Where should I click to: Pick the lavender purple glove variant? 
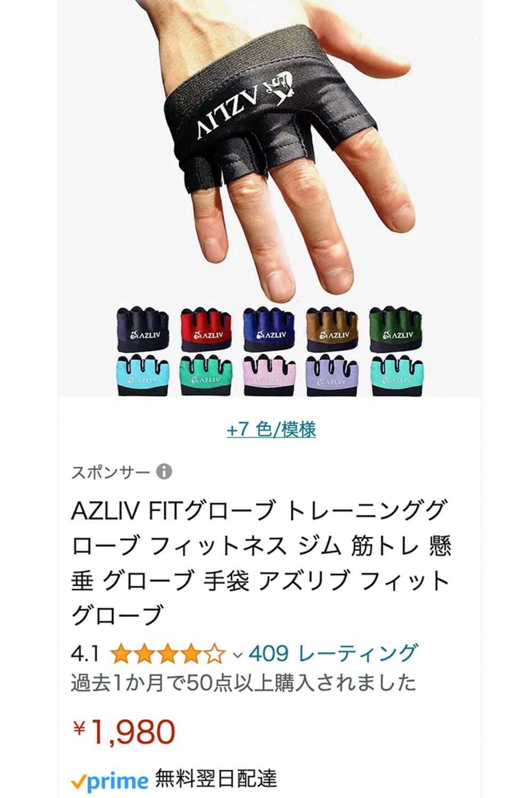(x=331, y=375)
